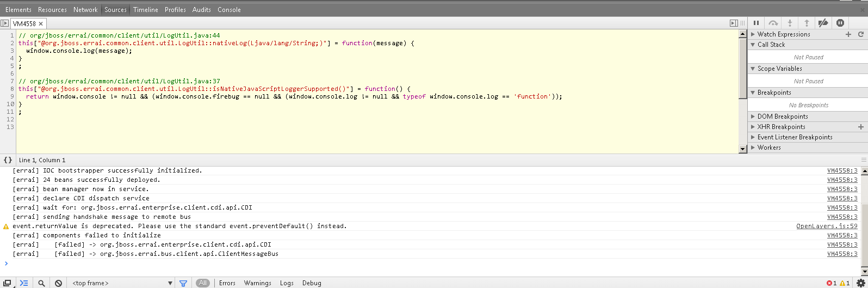Deactivate all breakpoints
Viewport: 868px width, 288px height.
coord(823,23)
